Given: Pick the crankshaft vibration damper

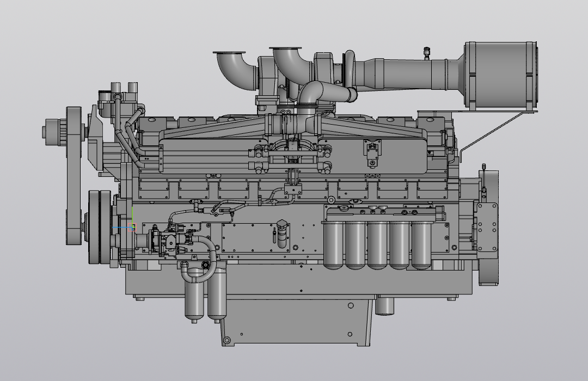Looking at the screenshot, I should tap(100, 228).
